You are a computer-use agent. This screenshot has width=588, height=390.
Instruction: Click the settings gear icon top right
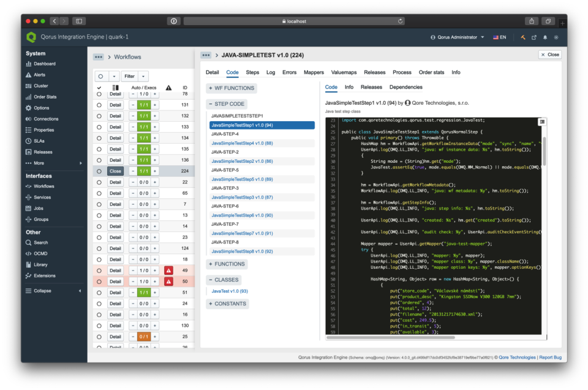pyautogui.click(x=556, y=37)
